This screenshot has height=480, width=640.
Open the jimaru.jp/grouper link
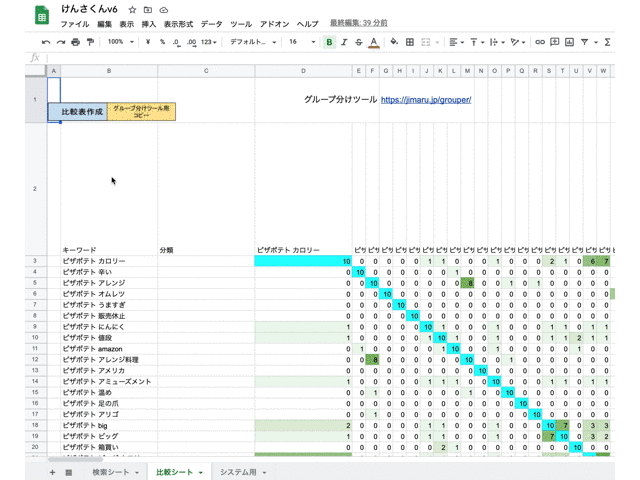pos(426,100)
